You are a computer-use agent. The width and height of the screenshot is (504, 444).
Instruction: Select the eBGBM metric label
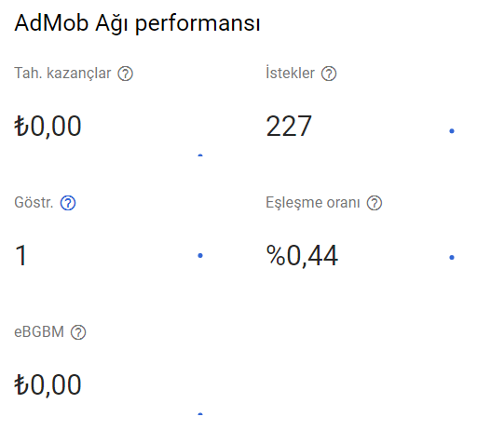pyautogui.click(x=39, y=332)
